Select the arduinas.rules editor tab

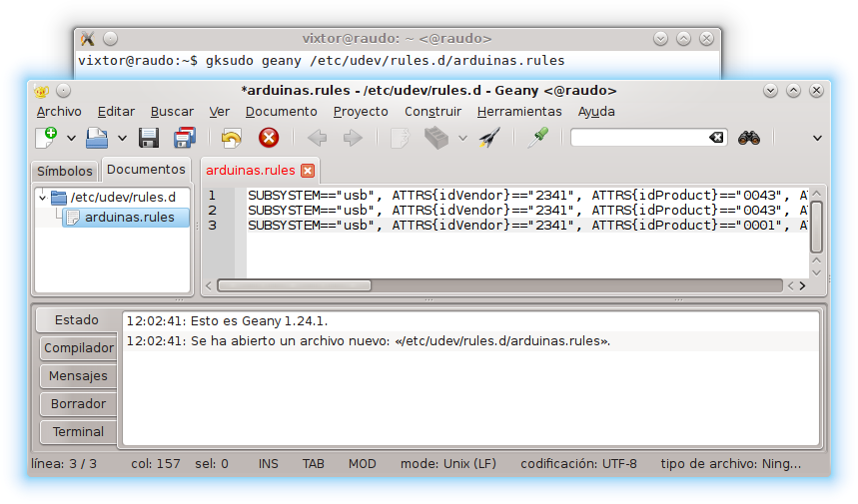[251, 171]
